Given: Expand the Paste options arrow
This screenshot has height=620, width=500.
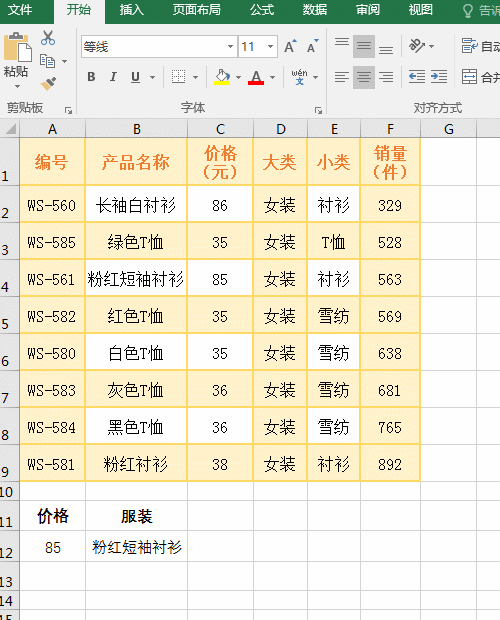Looking at the screenshot, I should tap(17, 86).
